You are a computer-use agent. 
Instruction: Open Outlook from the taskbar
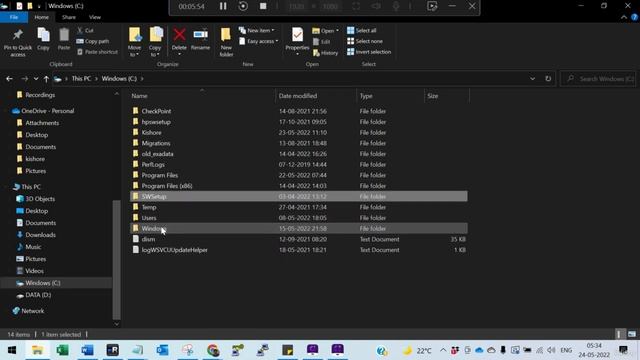[x=162, y=350]
